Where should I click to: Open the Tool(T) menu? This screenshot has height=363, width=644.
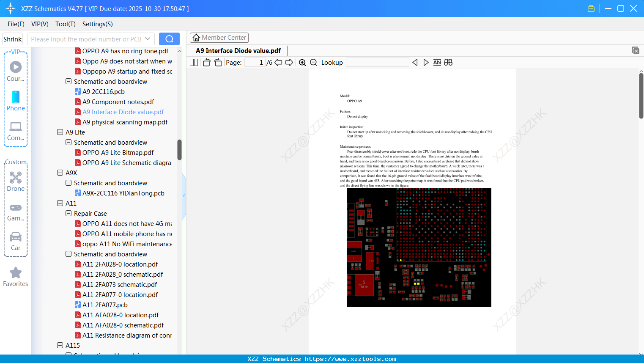66,24
